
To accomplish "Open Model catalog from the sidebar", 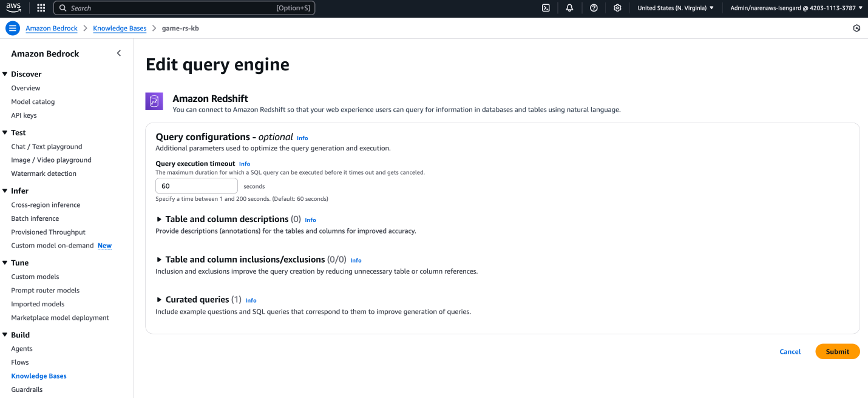I will [33, 101].
